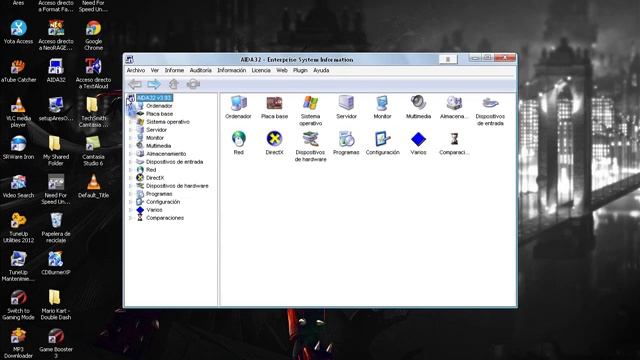Open the Información menu

point(231,70)
